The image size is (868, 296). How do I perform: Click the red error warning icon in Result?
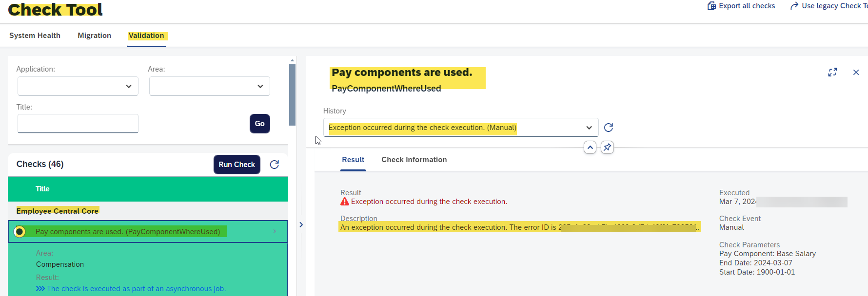point(345,202)
